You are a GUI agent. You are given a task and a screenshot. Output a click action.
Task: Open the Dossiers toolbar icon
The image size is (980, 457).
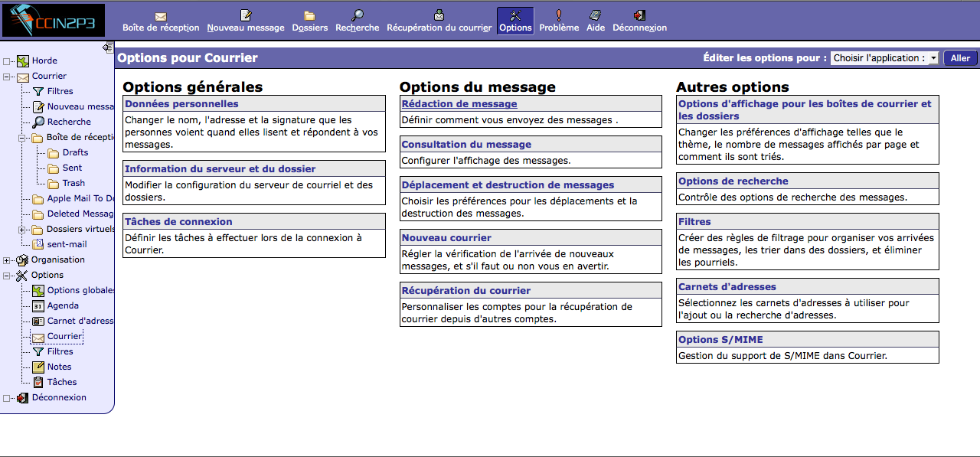pyautogui.click(x=309, y=21)
